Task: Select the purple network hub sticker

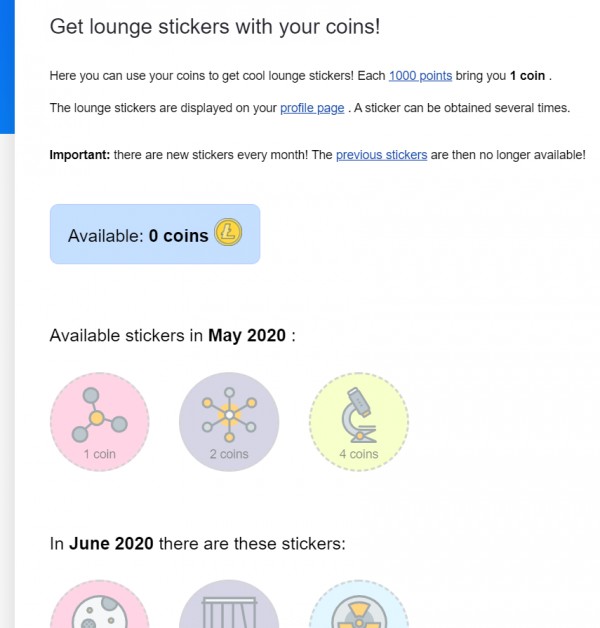Action: [x=229, y=414]
